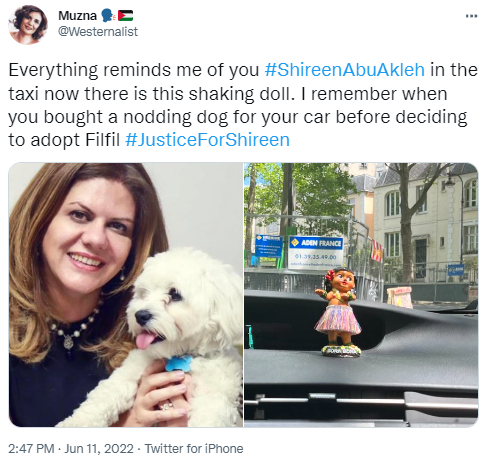The width and height of the screenshot is (490, 457).
Task: Open the @Westernalist handle link
Action: [98, 32]
